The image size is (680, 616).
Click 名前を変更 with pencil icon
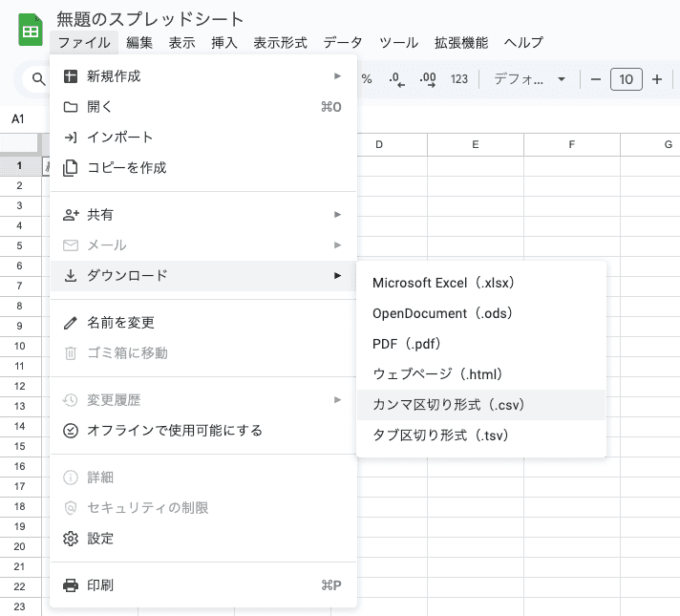203,323
